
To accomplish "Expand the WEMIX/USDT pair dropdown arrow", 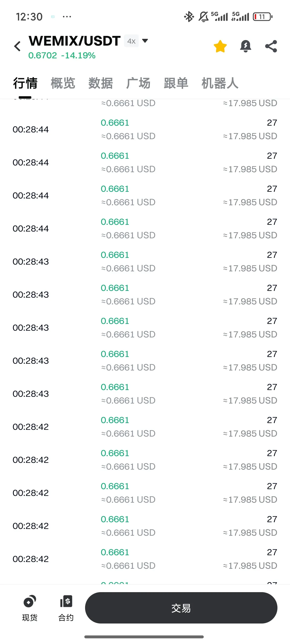I will 145,41.
